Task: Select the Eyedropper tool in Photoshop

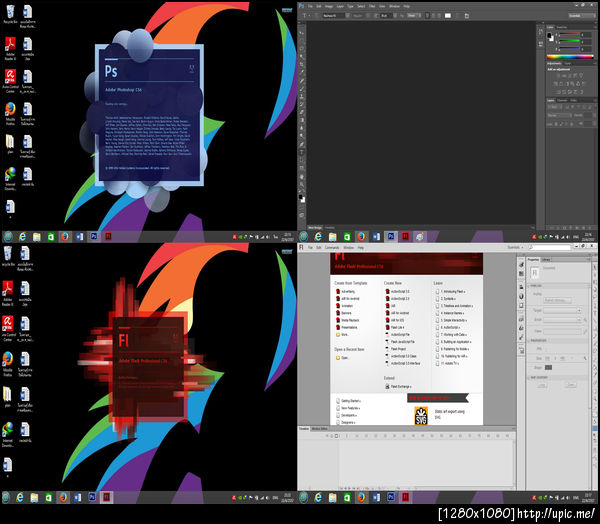Action: point(302,73)
